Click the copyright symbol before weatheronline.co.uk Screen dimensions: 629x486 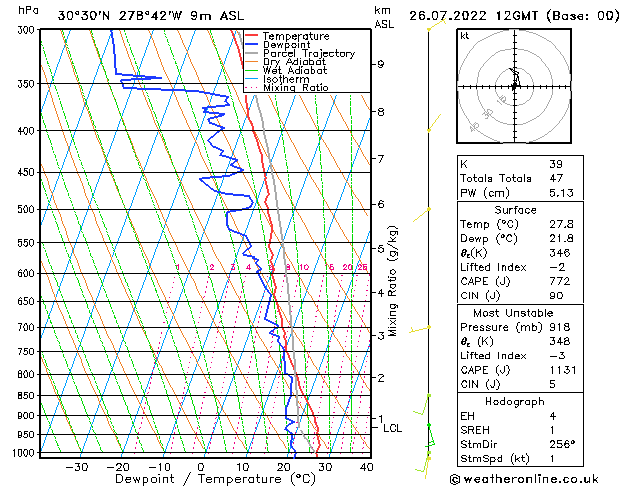pos(457,478)
